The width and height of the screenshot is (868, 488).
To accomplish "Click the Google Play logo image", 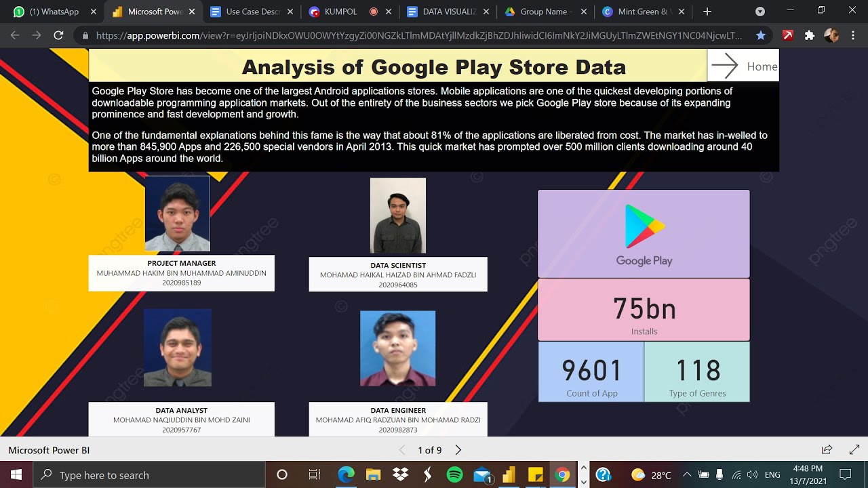I will 644,234.
